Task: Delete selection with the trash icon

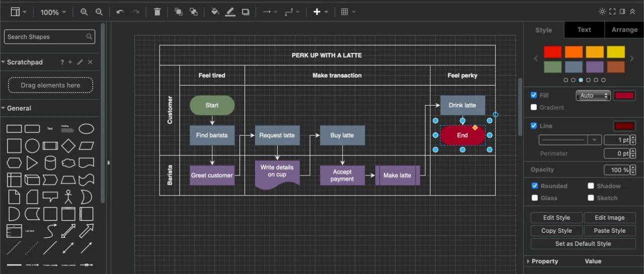Action: [x=157, y=12]
